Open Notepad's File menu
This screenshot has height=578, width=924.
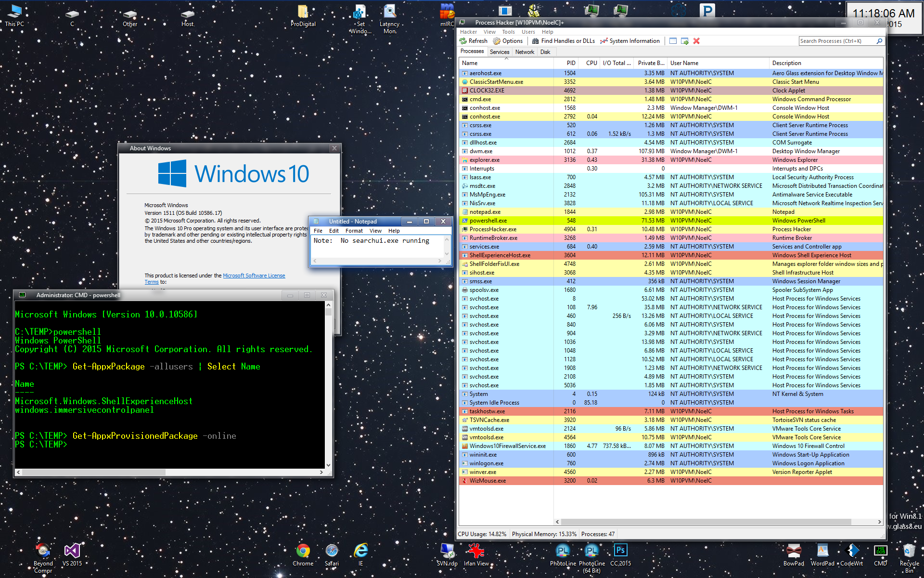(318, 231)
